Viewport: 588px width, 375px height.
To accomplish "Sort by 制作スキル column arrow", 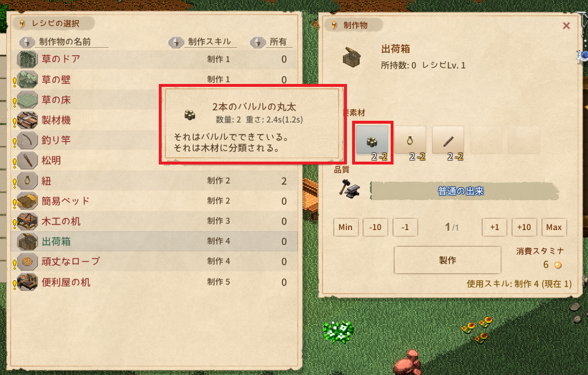I will (x=175, y=42).
